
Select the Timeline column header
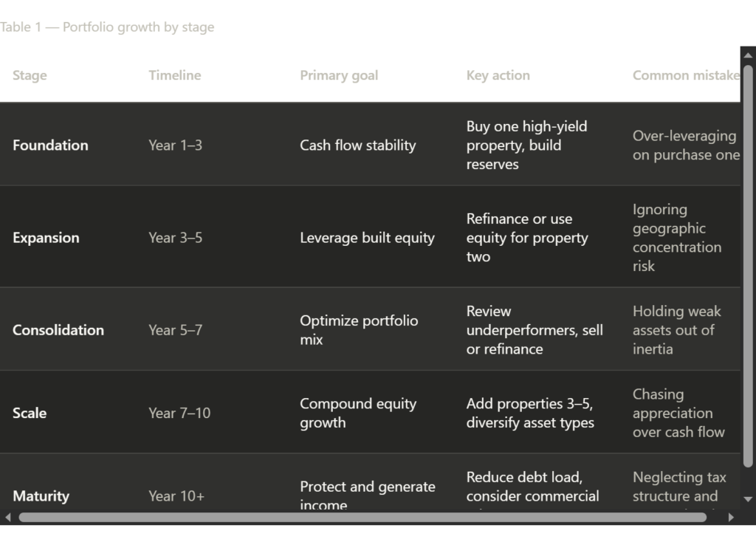[x=175, y=75]
